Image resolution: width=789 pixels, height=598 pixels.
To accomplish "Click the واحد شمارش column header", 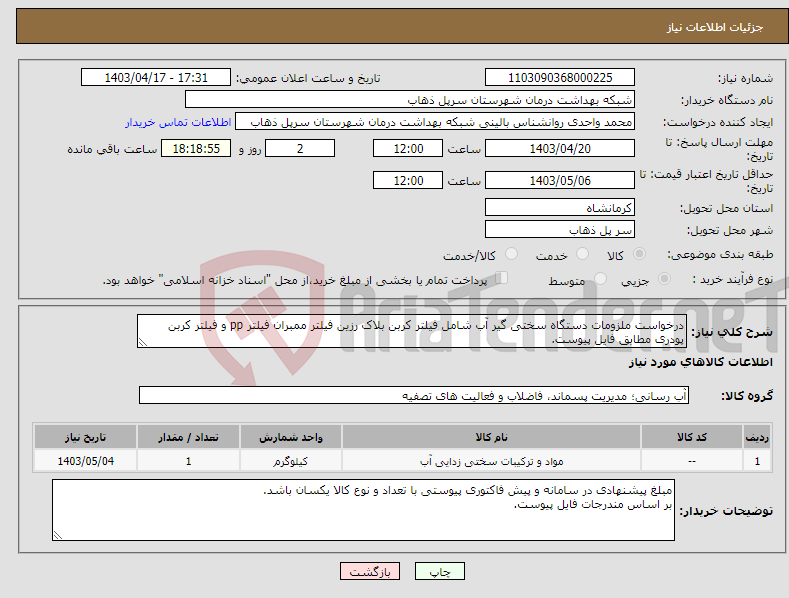I will 291,437.
